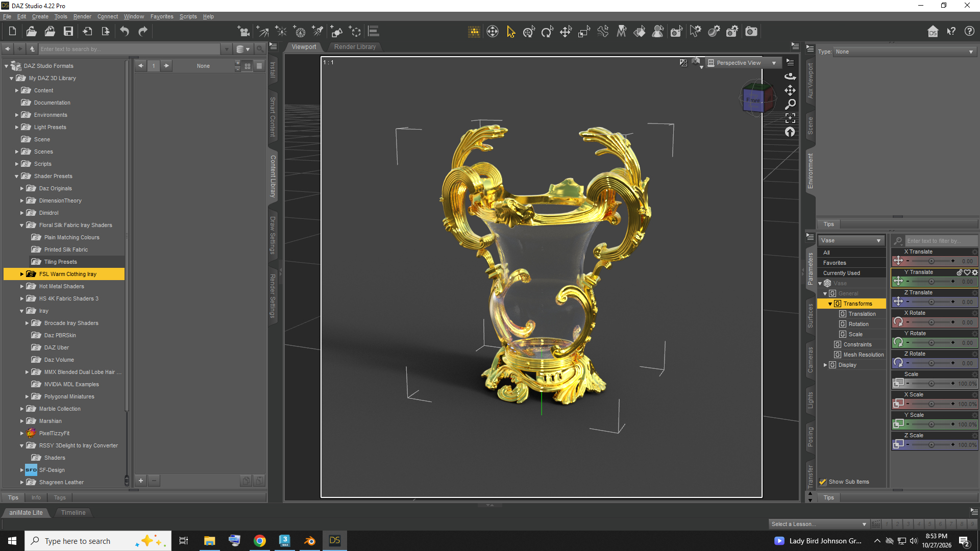Viewport: 980px width, 551px height.
Task: Click the New file icon
Action: click(12, 32)
